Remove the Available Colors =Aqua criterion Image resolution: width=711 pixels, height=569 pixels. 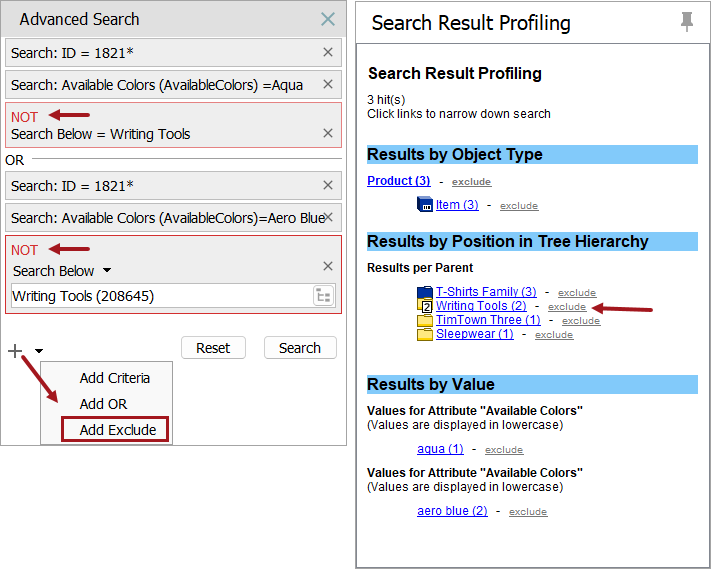click(328, 84)
